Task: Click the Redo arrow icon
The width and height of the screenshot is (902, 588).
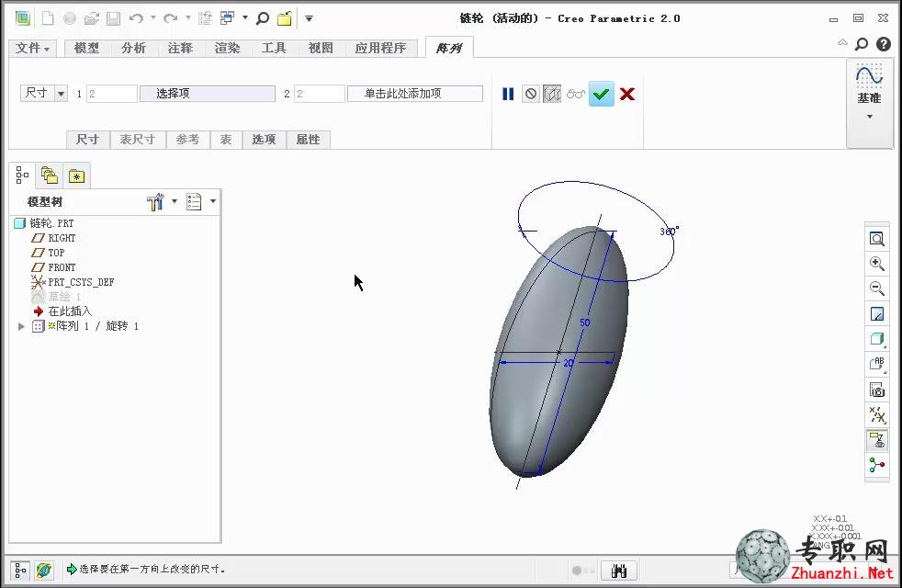Action: 170,18
